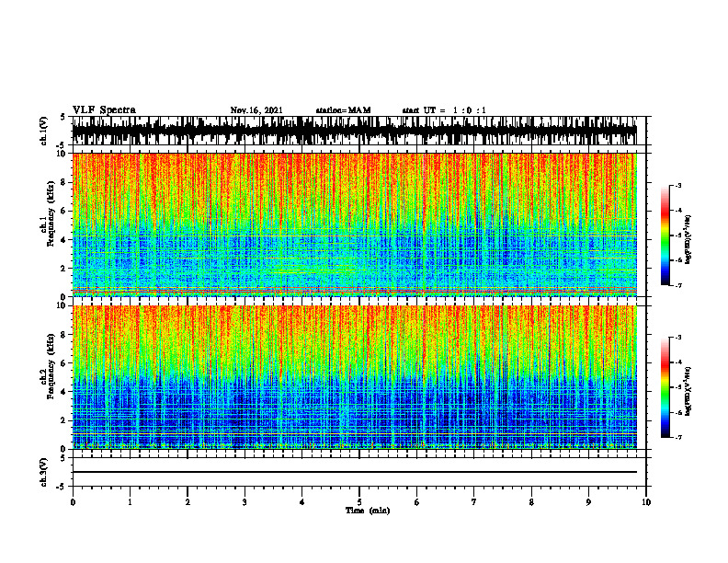Click the "-5" label on ch.1 color bar
Viewport: 728px width, 563px height.
[x=678, y=236]
